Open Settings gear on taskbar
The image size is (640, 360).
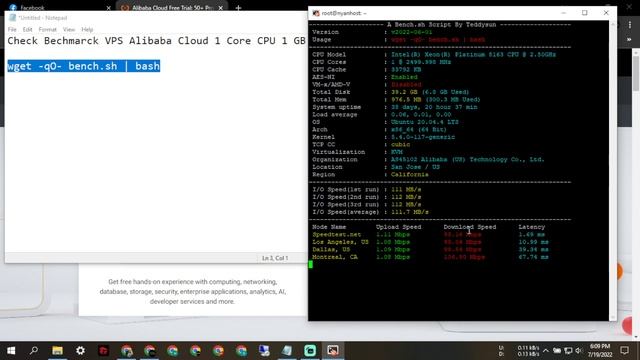[80, 351]
